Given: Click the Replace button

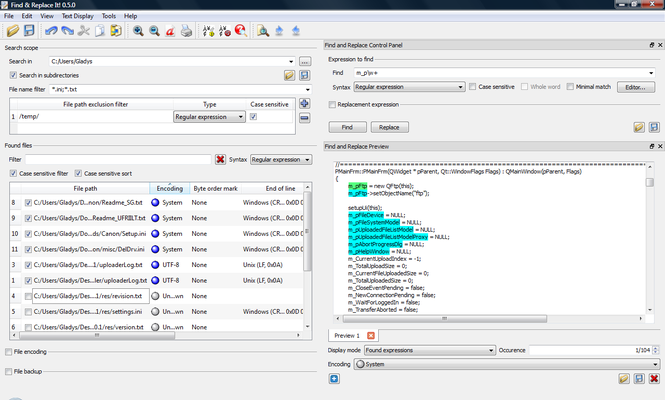Looking at the screenshot, I should click(389, 127).
